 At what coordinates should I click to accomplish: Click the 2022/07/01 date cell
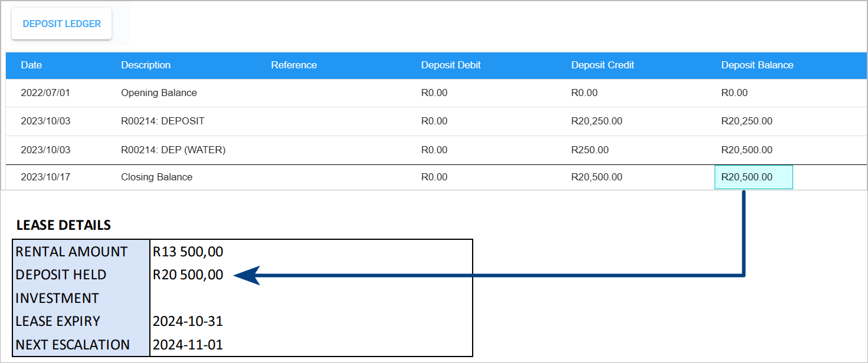point(45,93)
